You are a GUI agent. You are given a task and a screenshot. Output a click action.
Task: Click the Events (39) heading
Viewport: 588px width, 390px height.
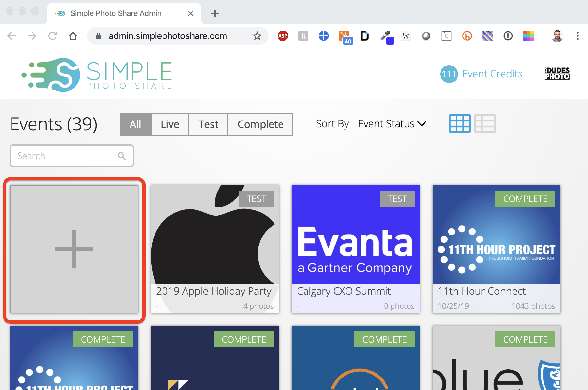tap(54, 124)
